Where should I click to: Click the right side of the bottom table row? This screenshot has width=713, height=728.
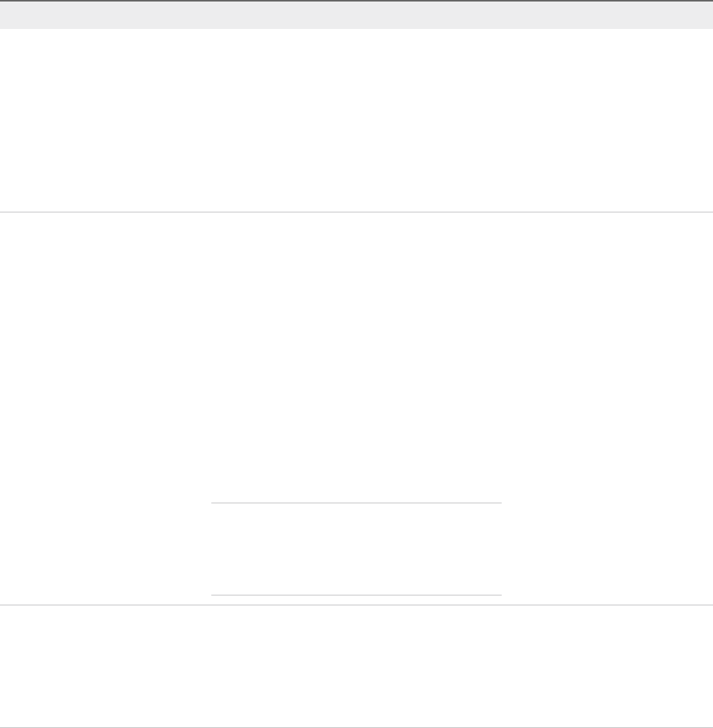coord(608,666)
